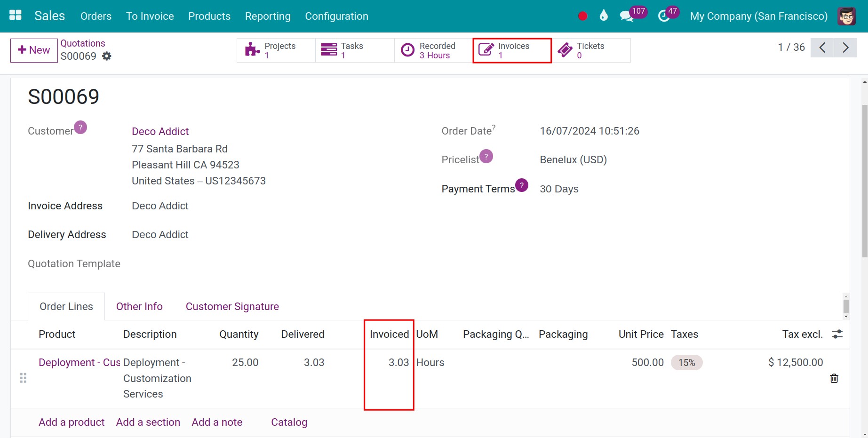Click the water drop icon in top bar

click(604, 16)
